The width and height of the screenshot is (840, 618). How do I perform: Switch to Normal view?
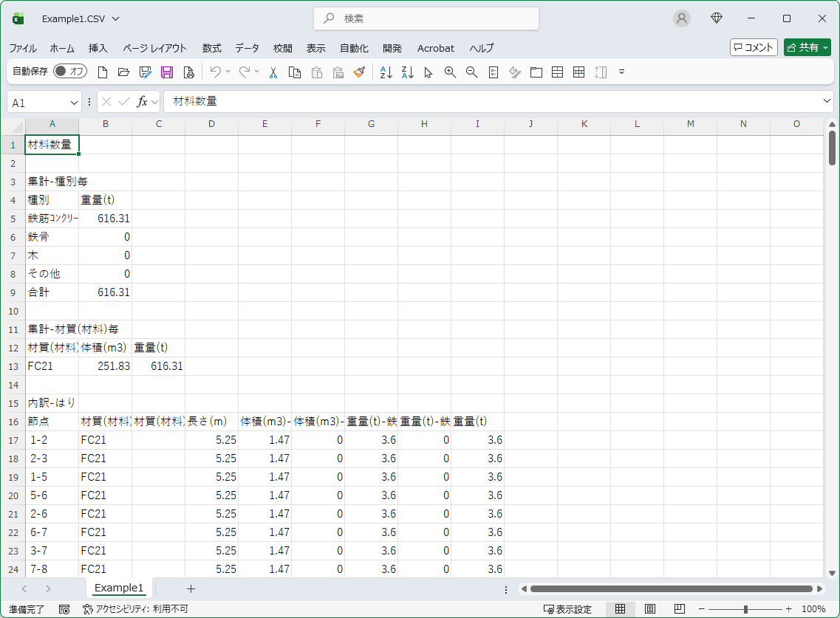coord(620,609)
